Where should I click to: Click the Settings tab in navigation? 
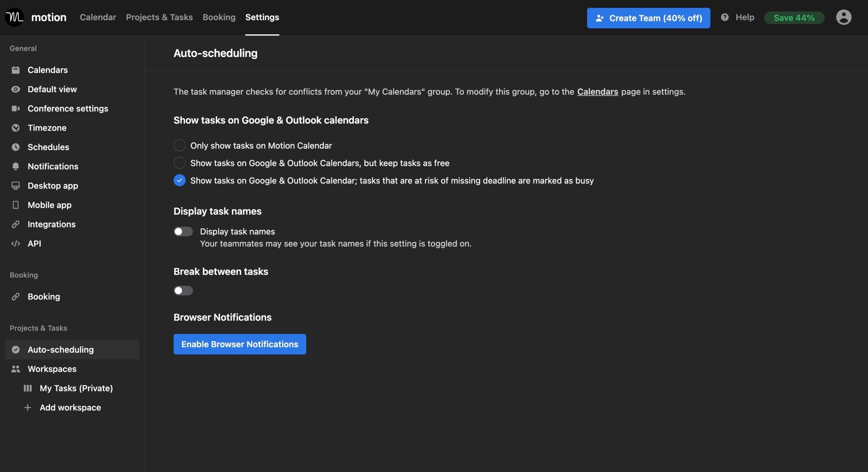pyautogui.click(x=262, y=16)
